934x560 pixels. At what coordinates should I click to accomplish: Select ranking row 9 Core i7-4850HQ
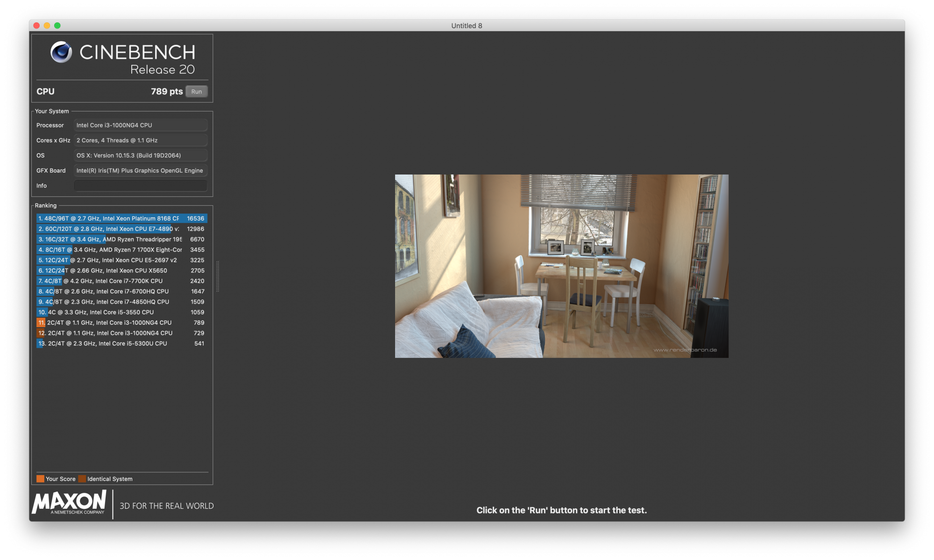[x=122, y=302]
